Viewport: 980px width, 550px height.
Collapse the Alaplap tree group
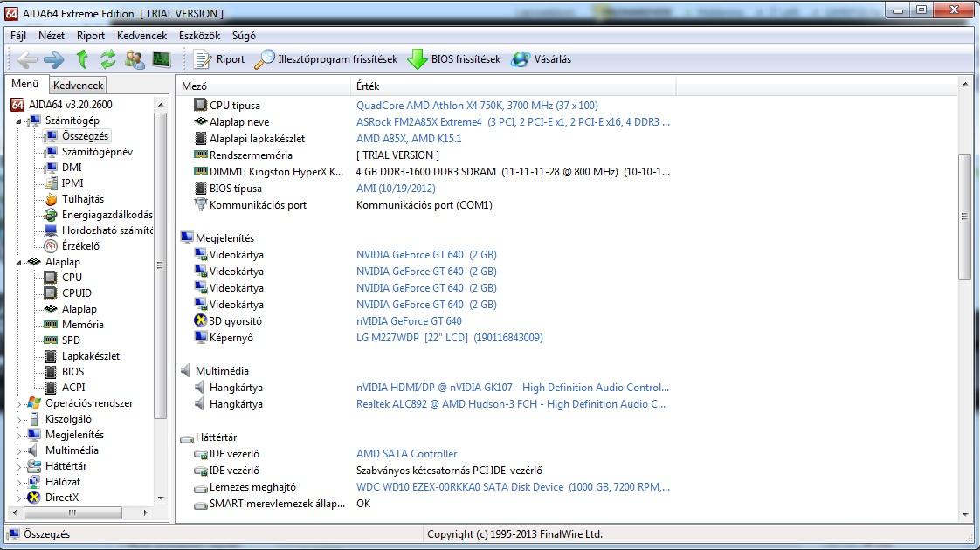[18, 262]
